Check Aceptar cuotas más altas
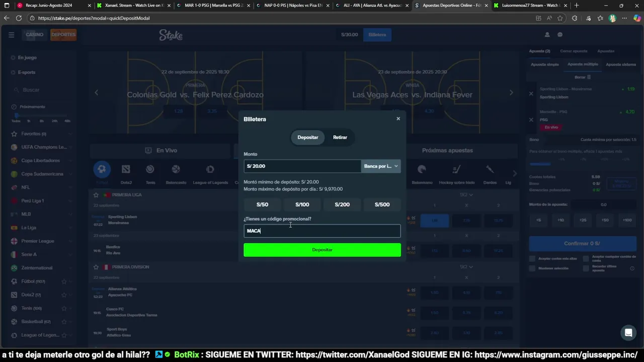This screenshot has height=362, width=644. pos(532,258)
